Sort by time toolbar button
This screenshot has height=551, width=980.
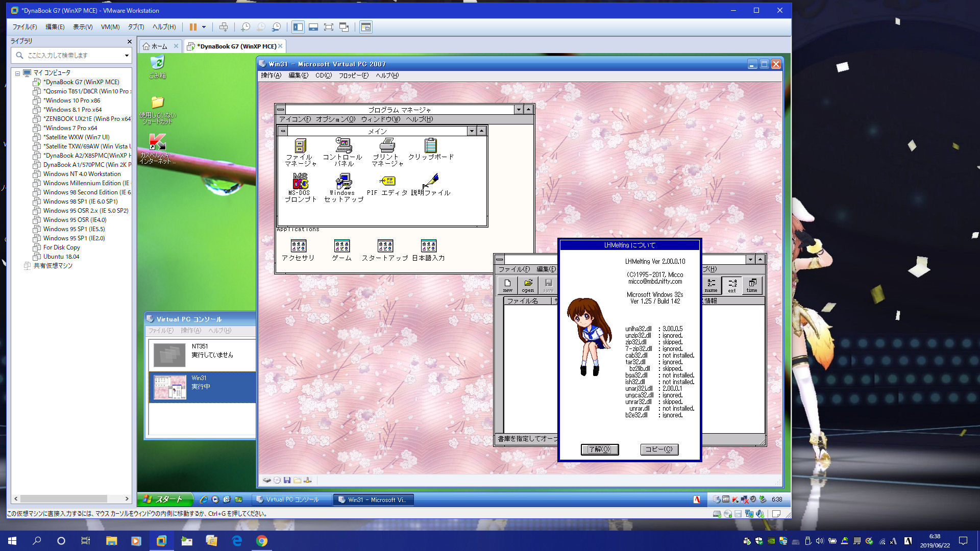(x=752, y=285)
